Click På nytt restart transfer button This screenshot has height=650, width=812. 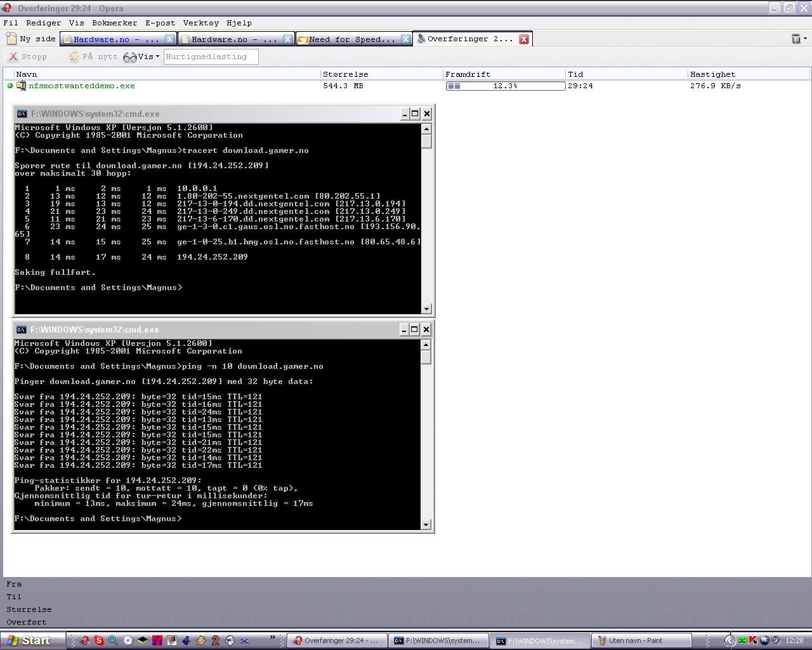[x=93, y=56]
